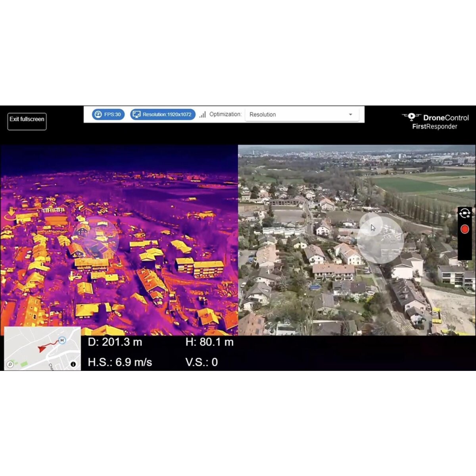The height and width of the screenshot is (476, 476).
Task: Click the DroneControl FirstResponder brand text
Action: point(440,122)
